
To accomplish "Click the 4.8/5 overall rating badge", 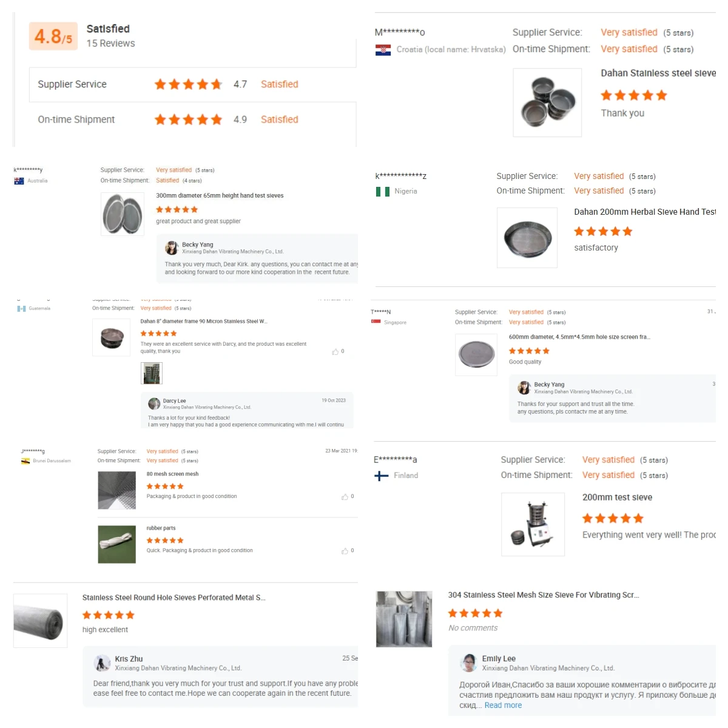I will coord(53,36).
